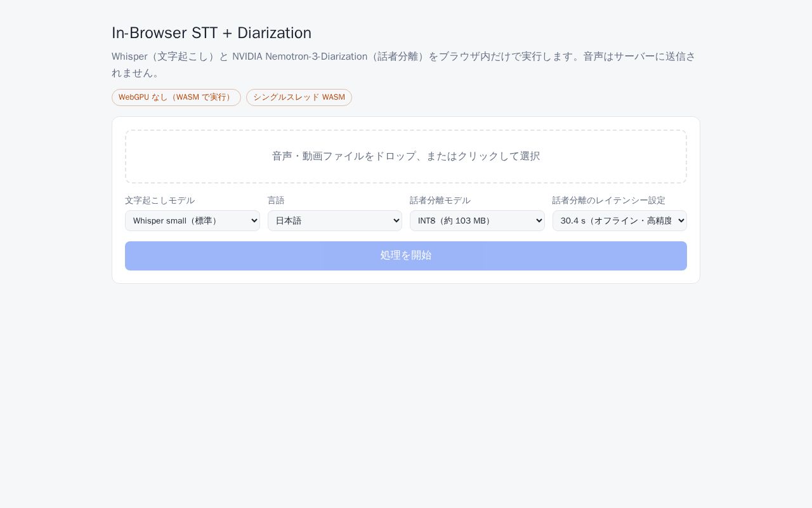
Task: Click the 処理を開始 button
Action: click(406, 256)
